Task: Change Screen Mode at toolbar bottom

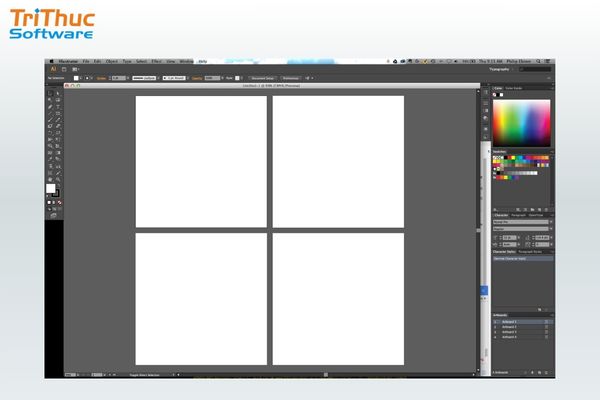Action: [54, 216]
